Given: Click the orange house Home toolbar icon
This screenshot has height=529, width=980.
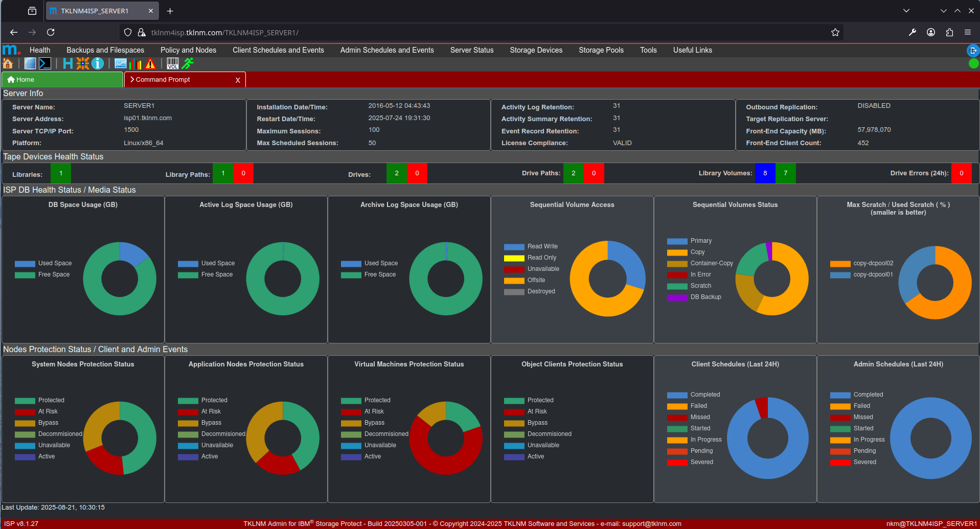Looking at the screenshot, I should [x=8, y=63].
